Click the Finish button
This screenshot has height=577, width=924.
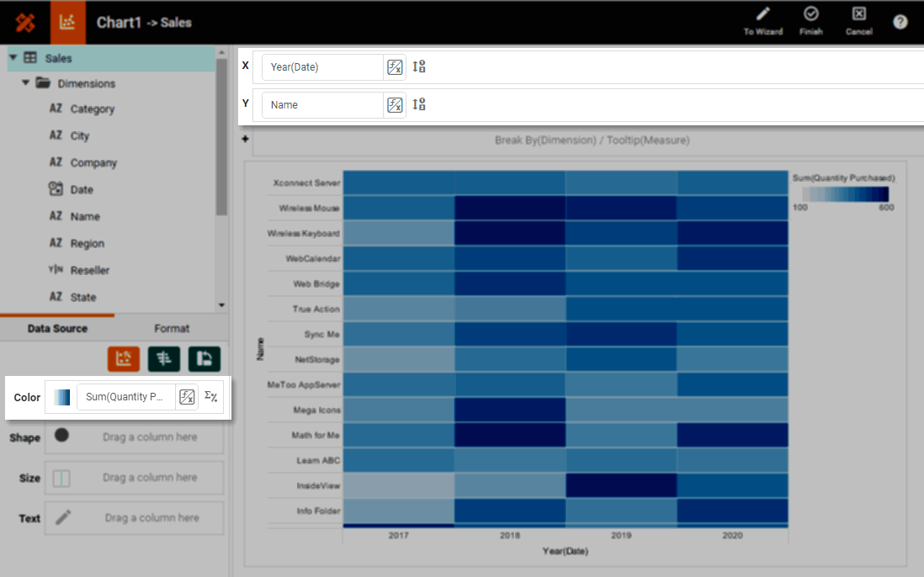(x=810, y=22)
